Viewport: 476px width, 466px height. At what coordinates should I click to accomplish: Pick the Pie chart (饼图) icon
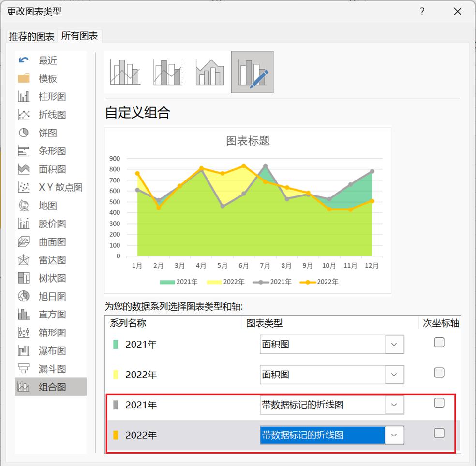(24, 133)
